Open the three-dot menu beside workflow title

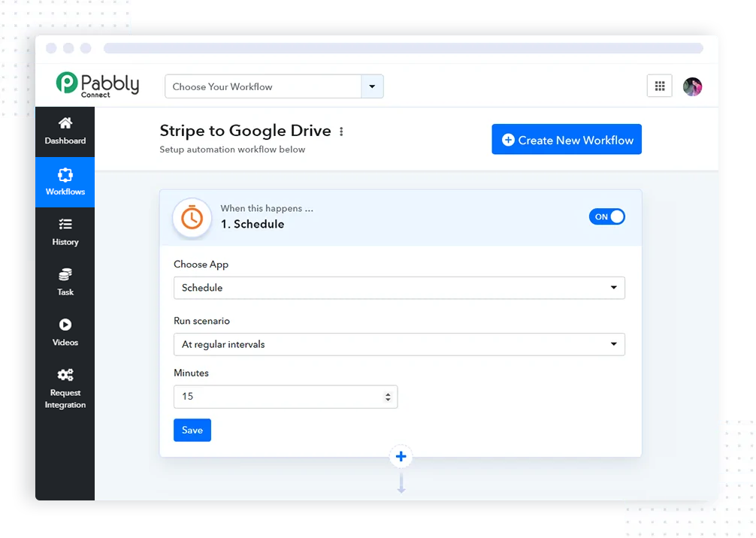[341, 131]
